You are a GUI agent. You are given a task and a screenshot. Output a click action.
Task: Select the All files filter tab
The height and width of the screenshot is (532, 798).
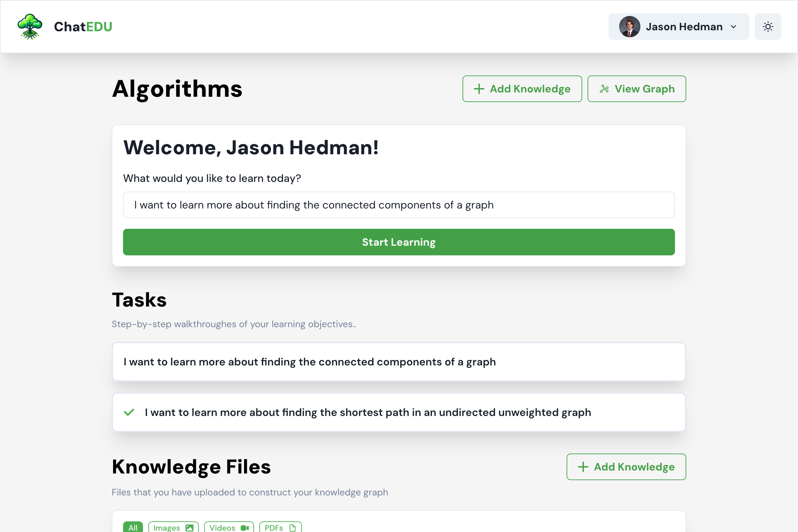(x=133, y=527)
